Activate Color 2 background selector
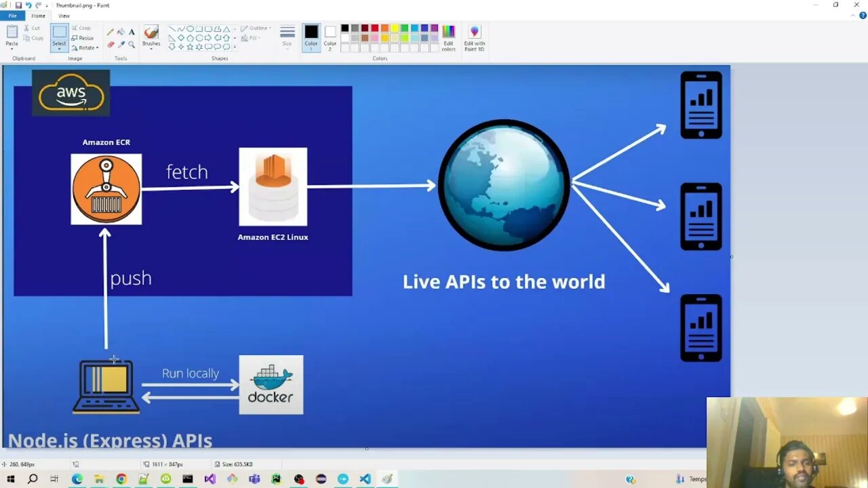 [330, 37]
